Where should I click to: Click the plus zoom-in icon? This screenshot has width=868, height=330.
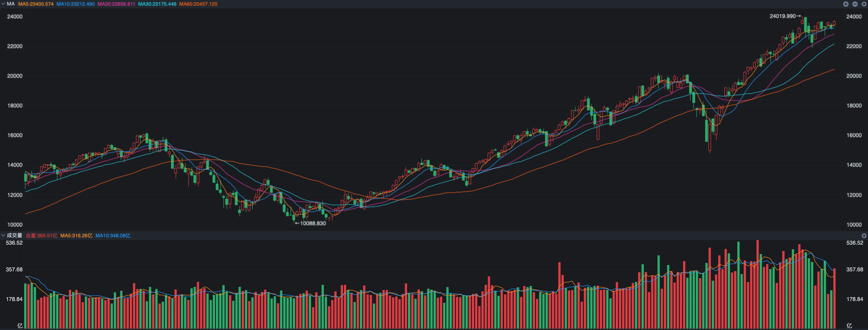coord(845,4)
